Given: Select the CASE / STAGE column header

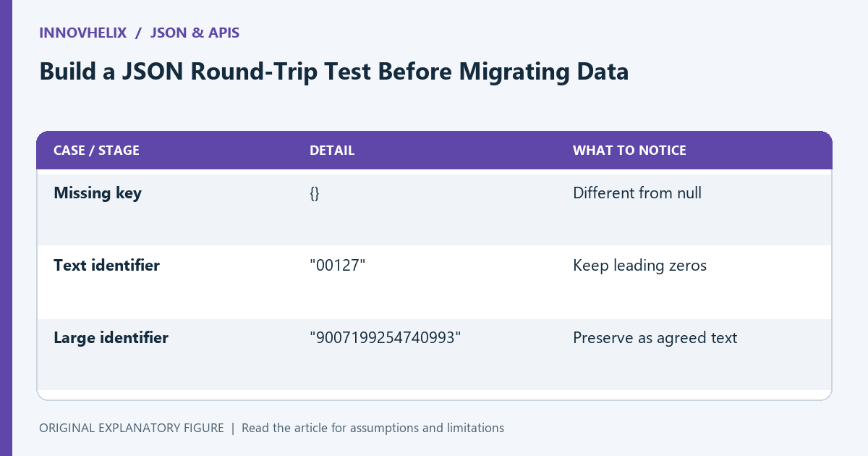Looking at the screenshot, I should pyautogui.click(x=96, y=151).
